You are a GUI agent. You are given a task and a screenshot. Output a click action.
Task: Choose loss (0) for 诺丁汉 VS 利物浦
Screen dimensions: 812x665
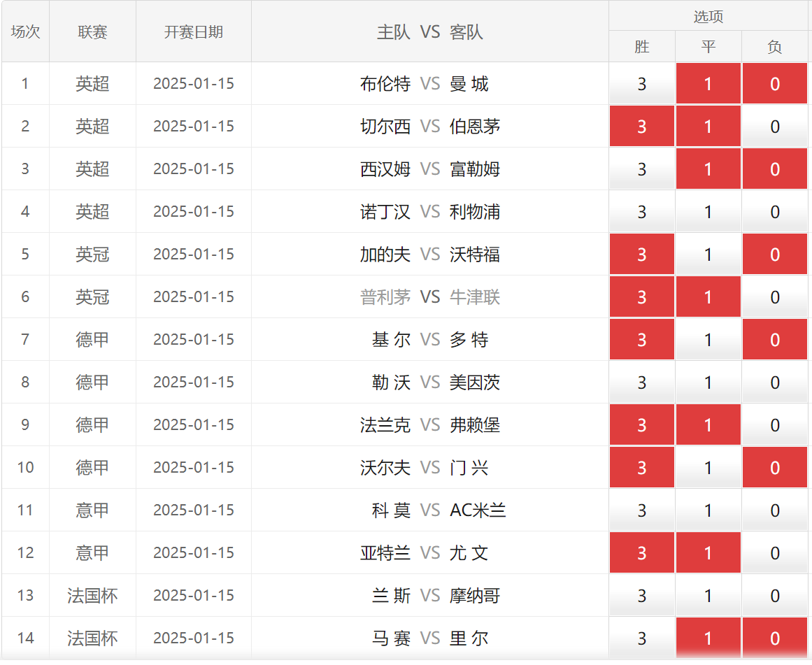click(x=775, y=212)
